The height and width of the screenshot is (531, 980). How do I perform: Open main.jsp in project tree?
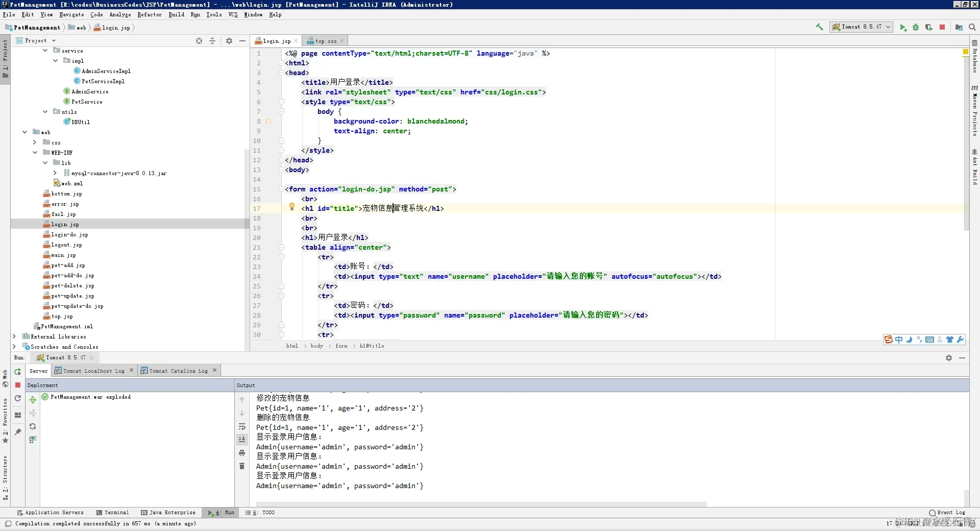click(x=63, y=255)
